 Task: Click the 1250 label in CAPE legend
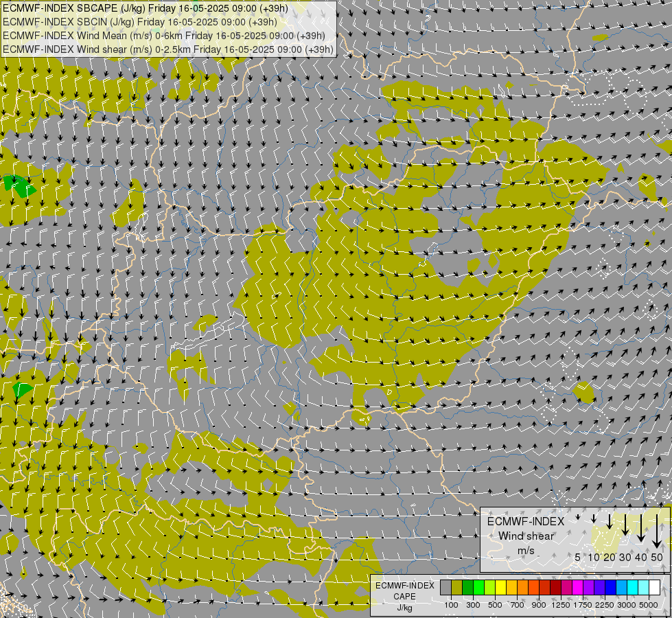(561, 605)
